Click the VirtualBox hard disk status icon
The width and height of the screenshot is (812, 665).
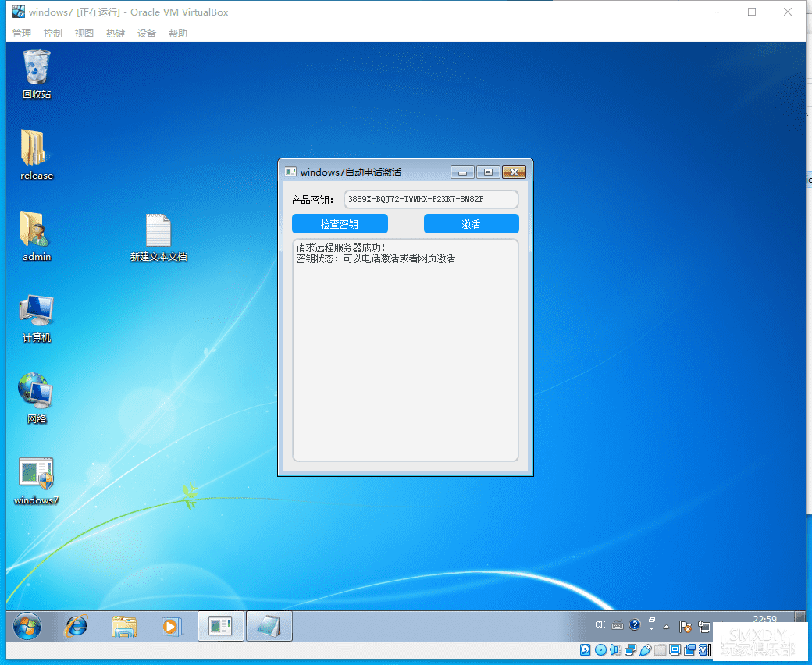tap(585, 650)
